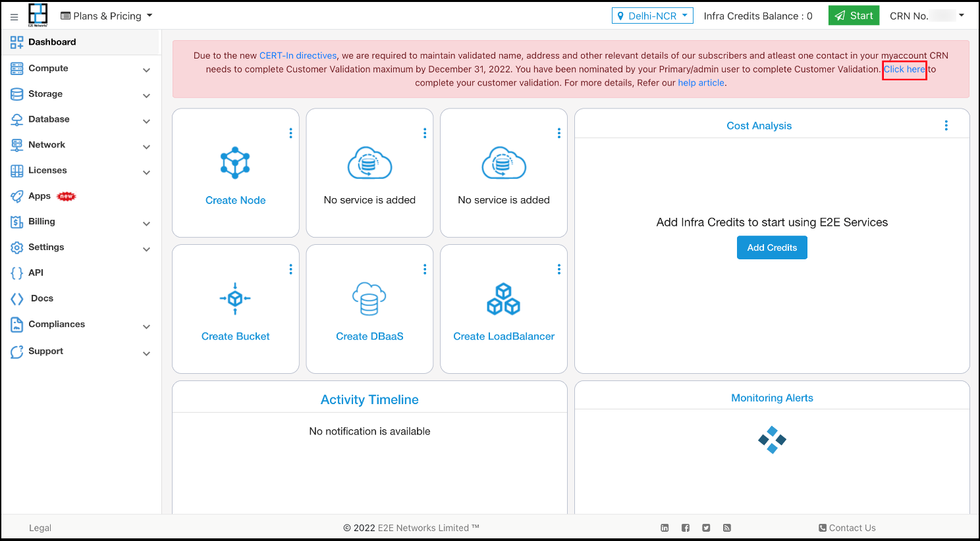Open Create DBaaS card options menu
The height and width of the screenshot is (541, 980).
(x=425, y=269)
